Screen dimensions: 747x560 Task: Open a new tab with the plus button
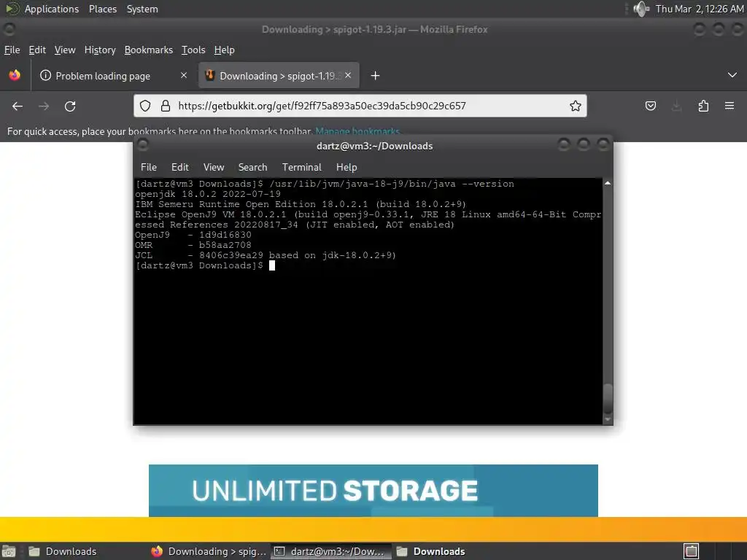376,76
